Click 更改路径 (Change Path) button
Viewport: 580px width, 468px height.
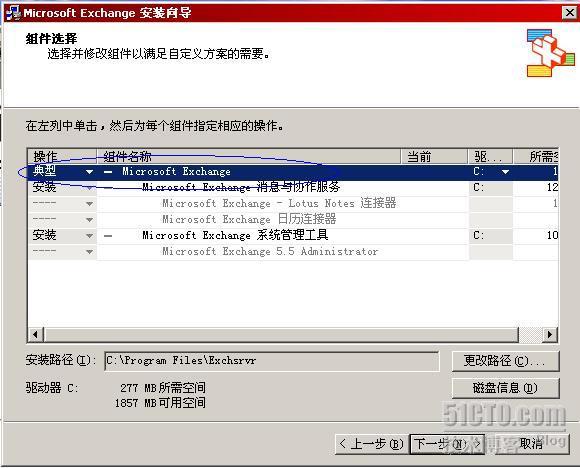coord(505,361)
